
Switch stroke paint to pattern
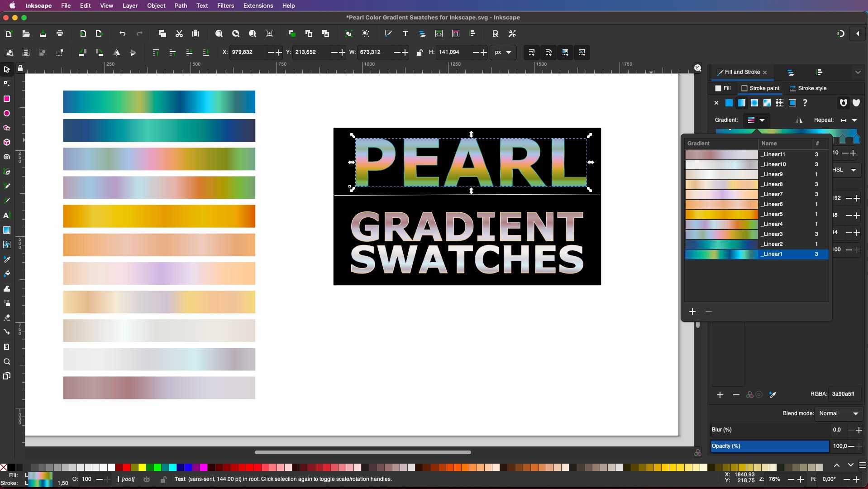pos(780,103)
